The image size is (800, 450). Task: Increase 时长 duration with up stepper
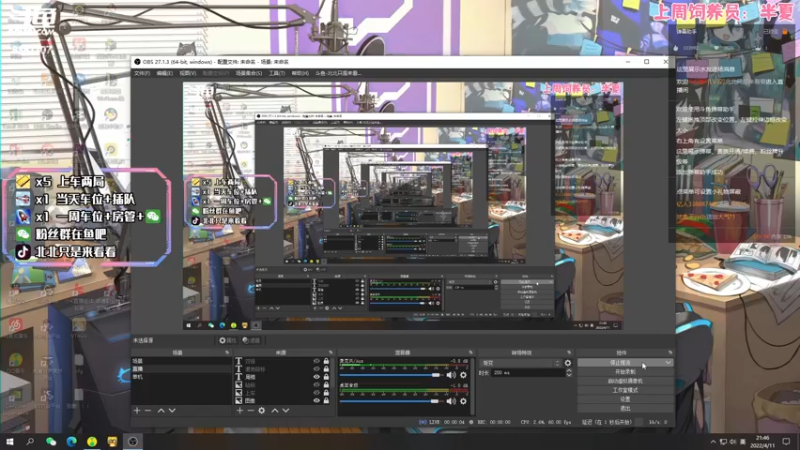(x=568, y=371)
